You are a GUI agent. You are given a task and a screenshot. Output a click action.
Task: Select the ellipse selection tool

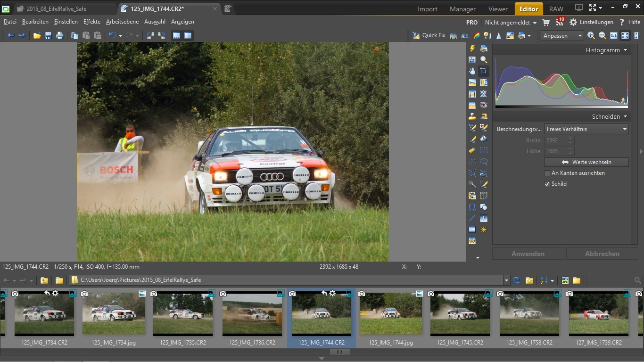472,162
